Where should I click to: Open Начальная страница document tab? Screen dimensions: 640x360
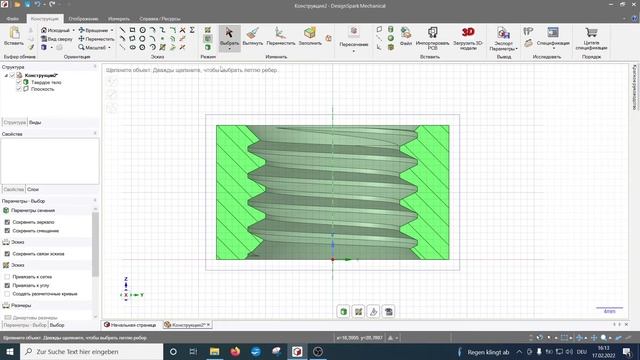pos(131,325)
